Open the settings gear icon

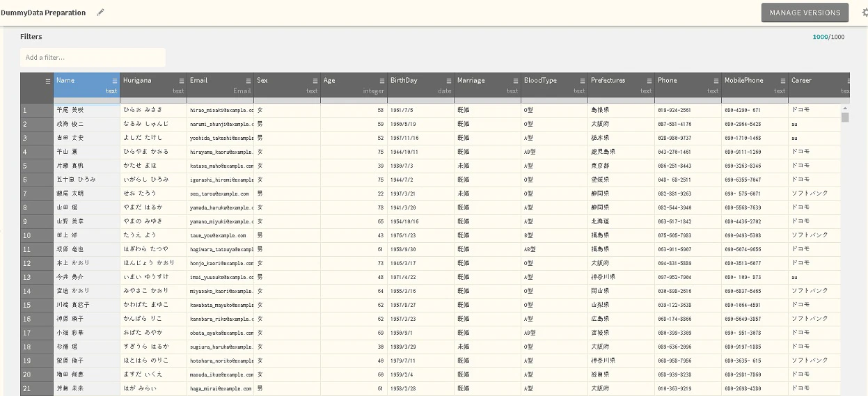tap(865, 13)
